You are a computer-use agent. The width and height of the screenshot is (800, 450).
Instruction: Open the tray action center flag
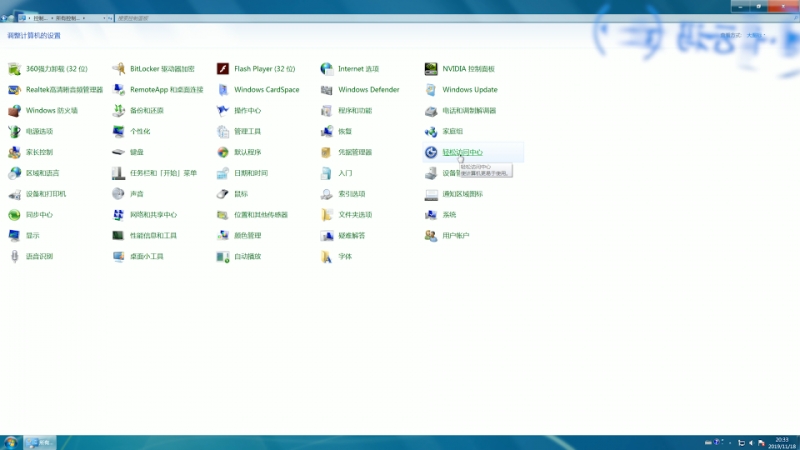tap(761, 443)
